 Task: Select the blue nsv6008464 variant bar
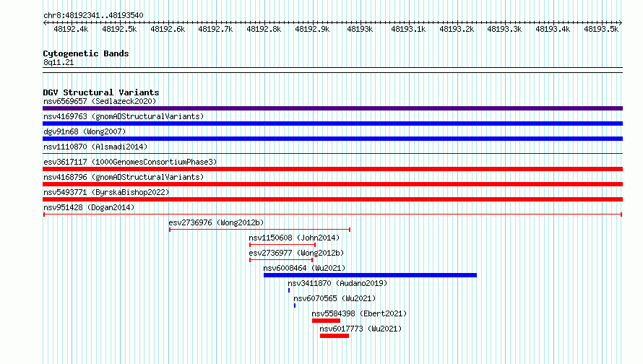pos(371,275)
